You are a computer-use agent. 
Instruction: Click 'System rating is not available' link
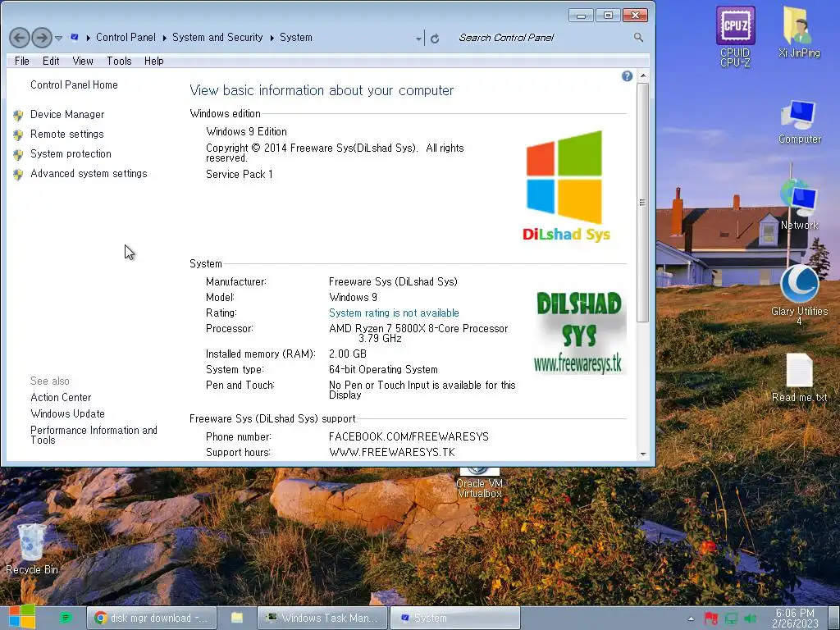[394, 313]
